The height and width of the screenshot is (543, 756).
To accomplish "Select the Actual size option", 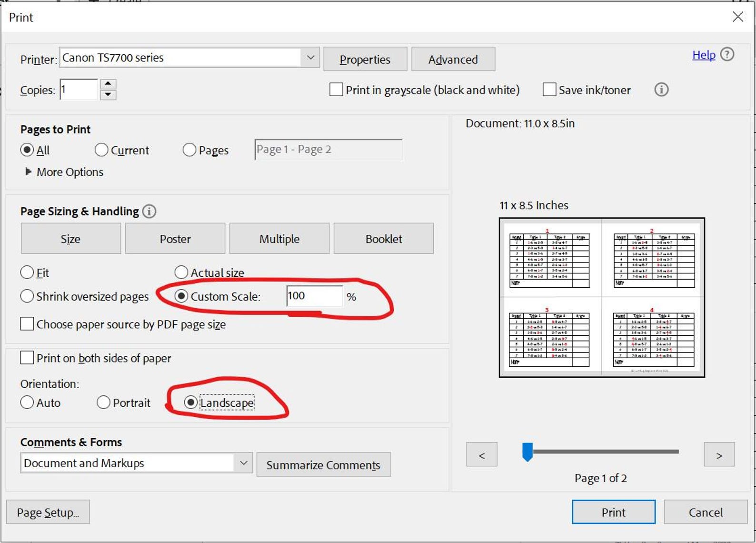I will pyautogui.click(x=181, y=272).
